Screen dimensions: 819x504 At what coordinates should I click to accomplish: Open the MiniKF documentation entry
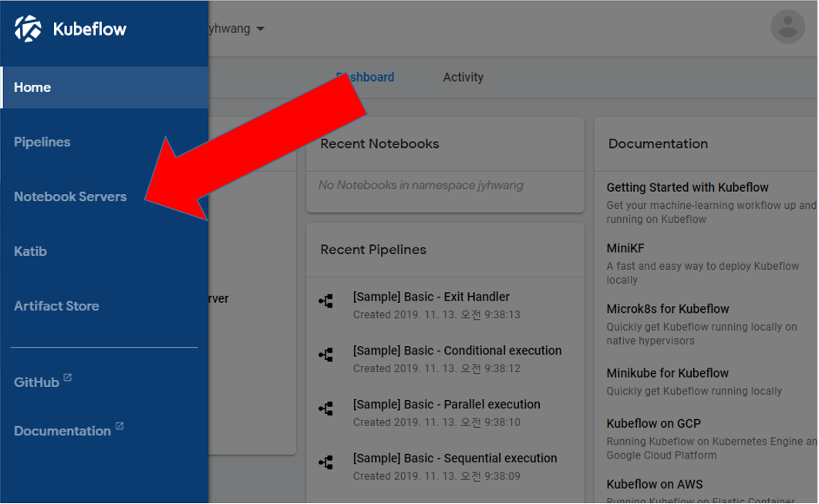pos(625,248)
